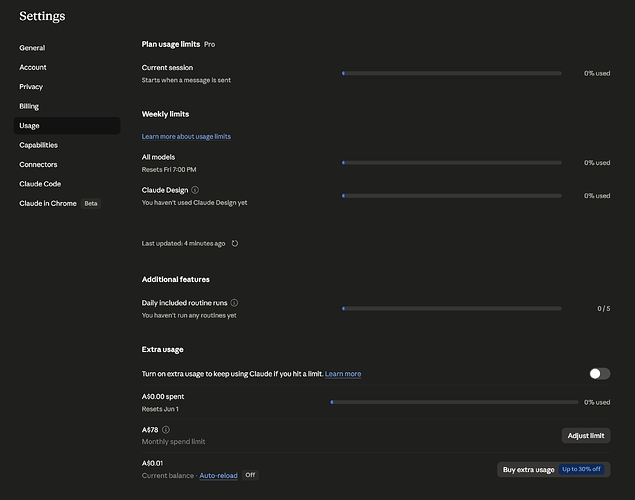Click the 'Resets Fri 7:00 PM' text
Image resolution: width=635 pixels, height=500 pixels.
click(169, 170)
